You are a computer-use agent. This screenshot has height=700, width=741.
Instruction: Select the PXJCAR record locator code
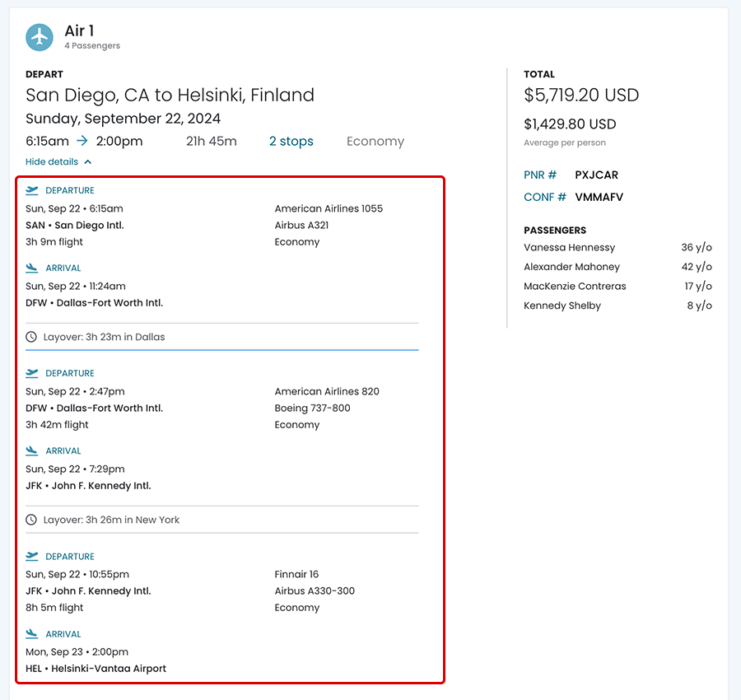[x=596, y=175]
